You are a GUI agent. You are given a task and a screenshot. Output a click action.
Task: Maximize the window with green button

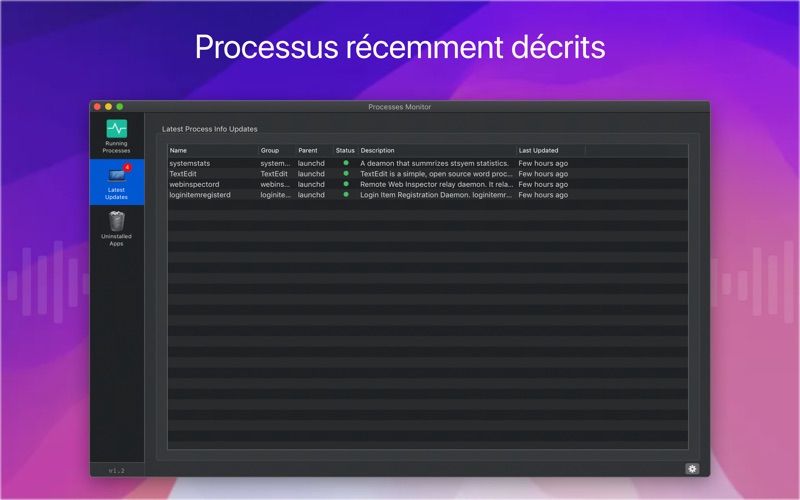[x=120, y=107]
